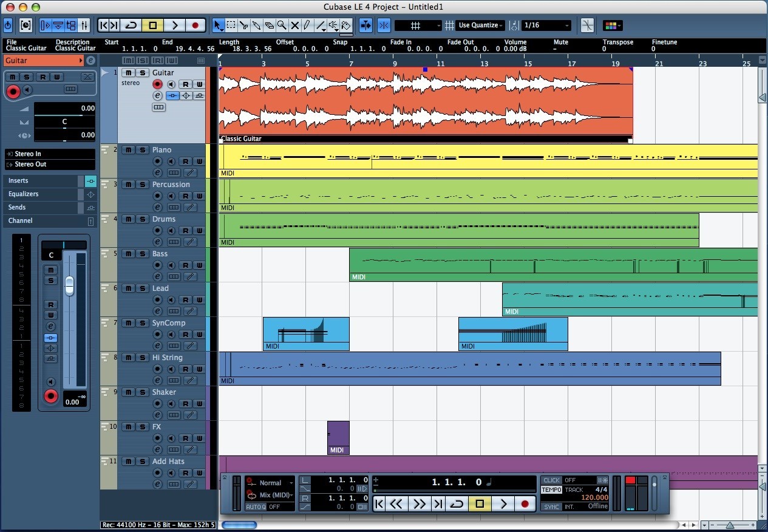
Task: Click the Constrain Delay Compensation power icon
Action: coord(8,26)
